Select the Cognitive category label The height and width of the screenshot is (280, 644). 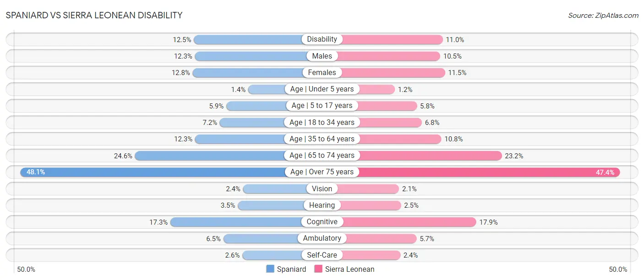coord(322,222)
